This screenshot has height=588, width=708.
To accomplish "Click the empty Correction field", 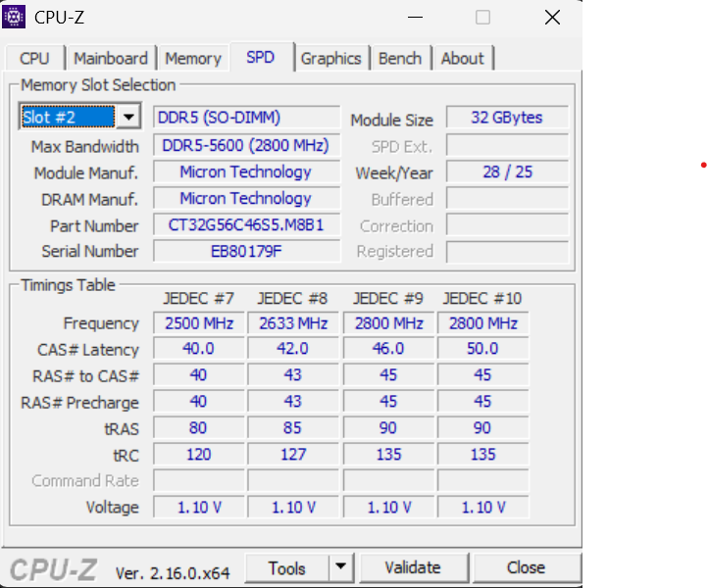I will click(x=507, y=224).
